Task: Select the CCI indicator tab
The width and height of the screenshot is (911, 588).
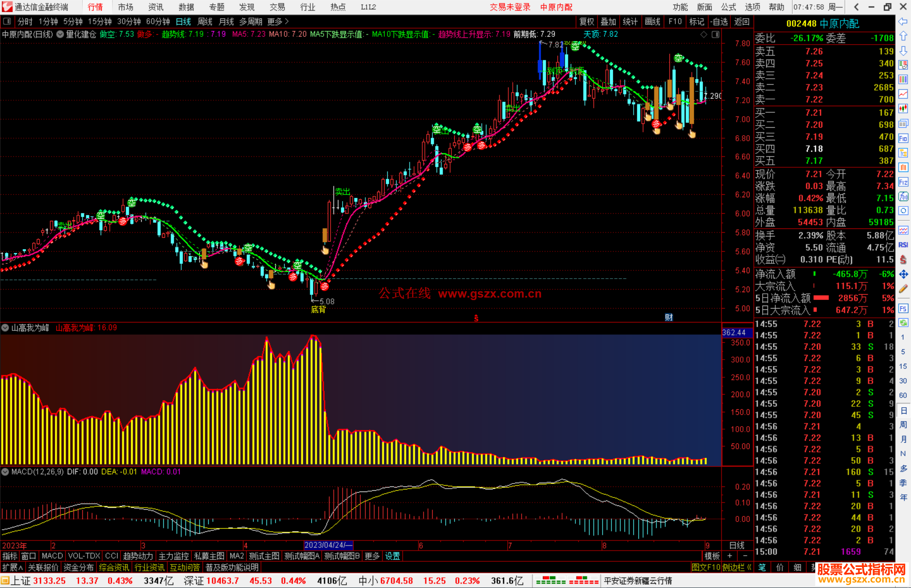Action: pyautogui.click(x=111, y=556)
